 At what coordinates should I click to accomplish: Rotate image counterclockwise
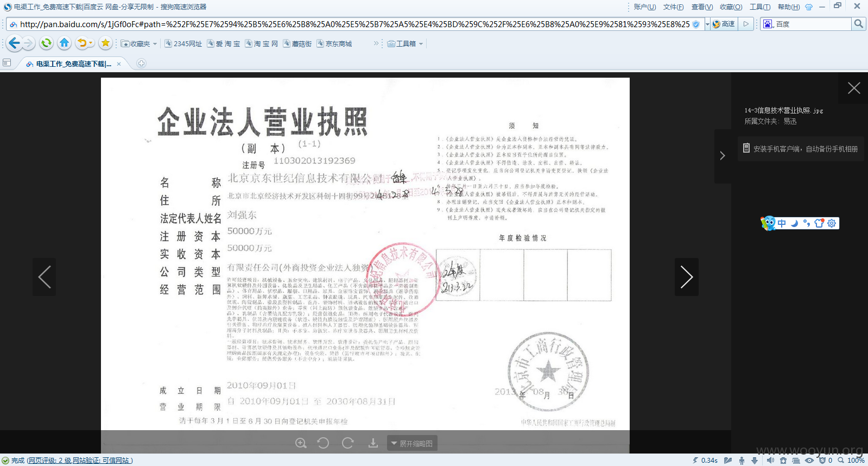tap(323, 443)
